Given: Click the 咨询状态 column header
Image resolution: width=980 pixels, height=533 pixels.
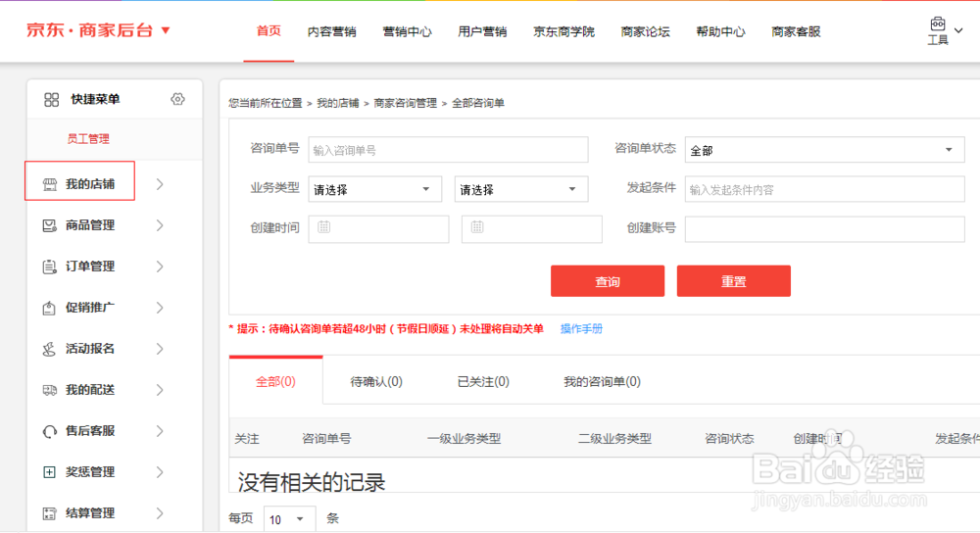Looking at the screenshot, I should (729, 439).
